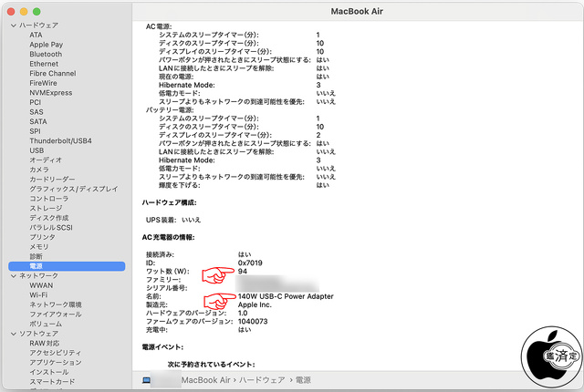
Task: Click the ID value 0x7019
Action: tap(250, 263)
